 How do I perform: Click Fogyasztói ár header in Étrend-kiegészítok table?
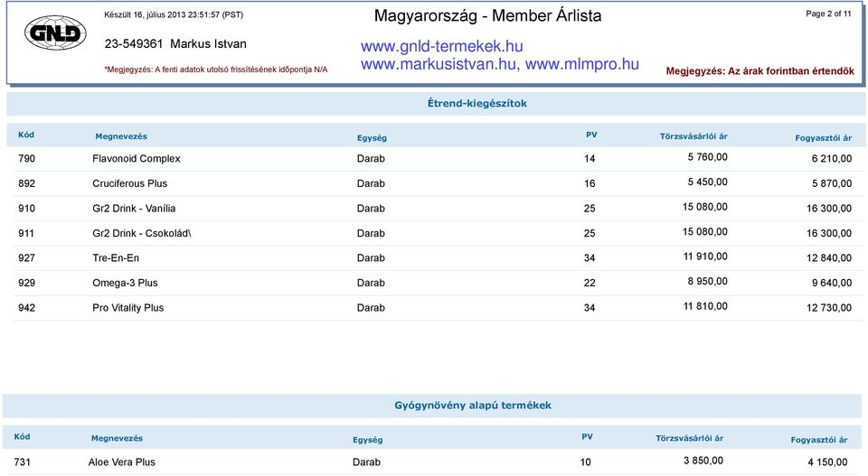pos(823,138)
